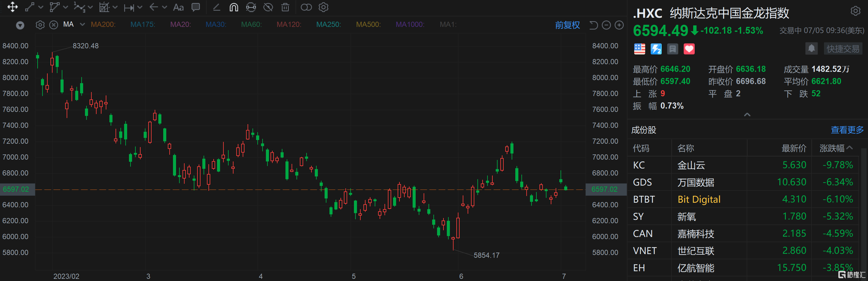This screenshot has height=281, width=868.
Task: Set a price alert with bell icon
Action: point(811,49)
